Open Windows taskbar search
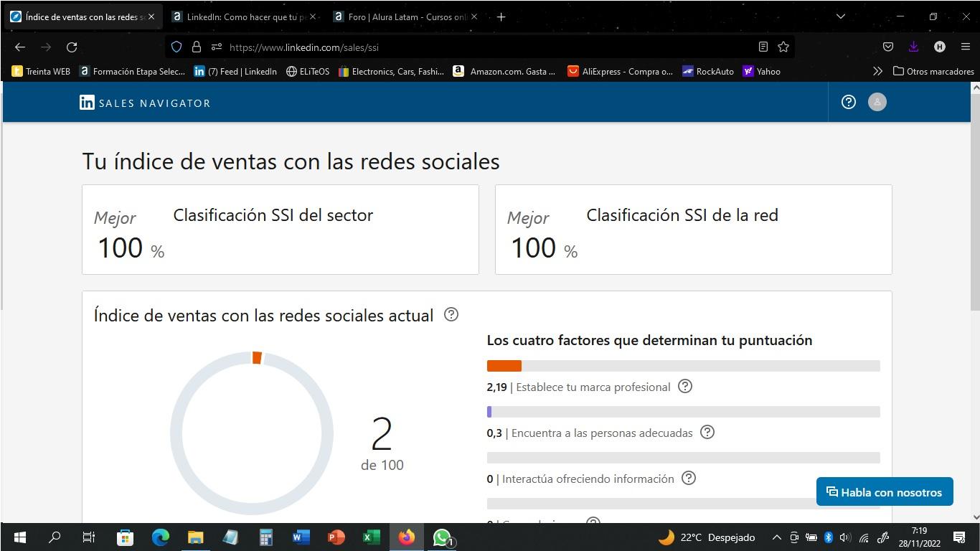980x551 pixels. [55, 537]
